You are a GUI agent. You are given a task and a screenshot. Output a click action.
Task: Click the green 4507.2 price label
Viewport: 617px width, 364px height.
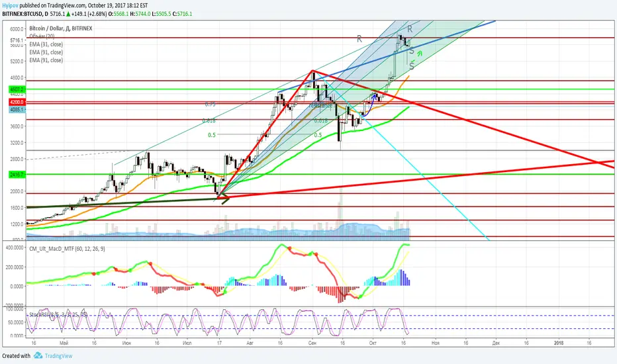17,90
